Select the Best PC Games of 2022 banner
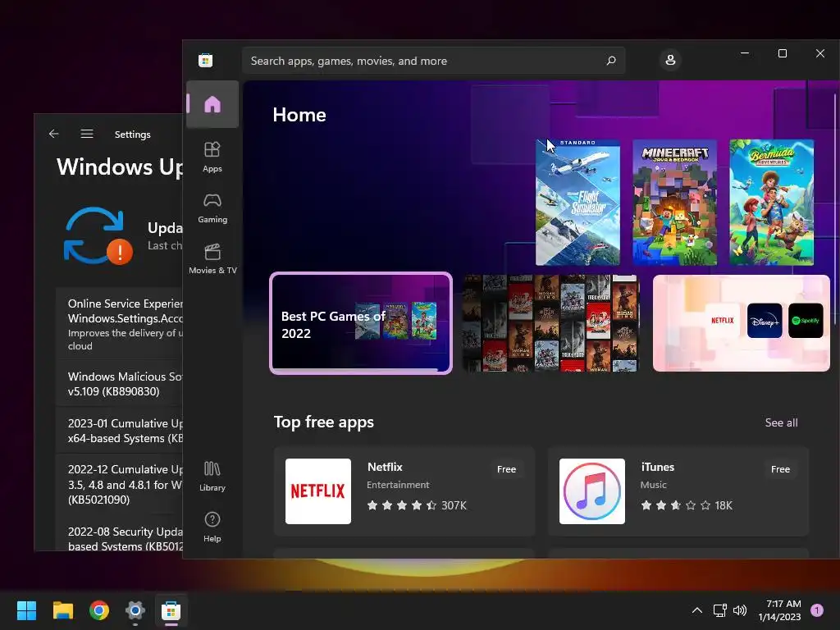Viewport: 840px width, 630px height. [x=361, y=323]
